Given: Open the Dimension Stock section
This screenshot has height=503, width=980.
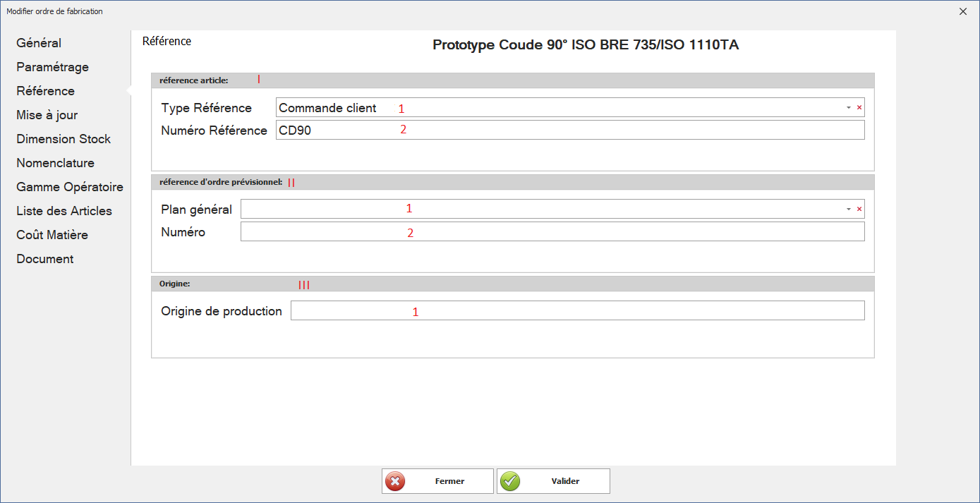Looking at the screenshot, I should point(63,139).
